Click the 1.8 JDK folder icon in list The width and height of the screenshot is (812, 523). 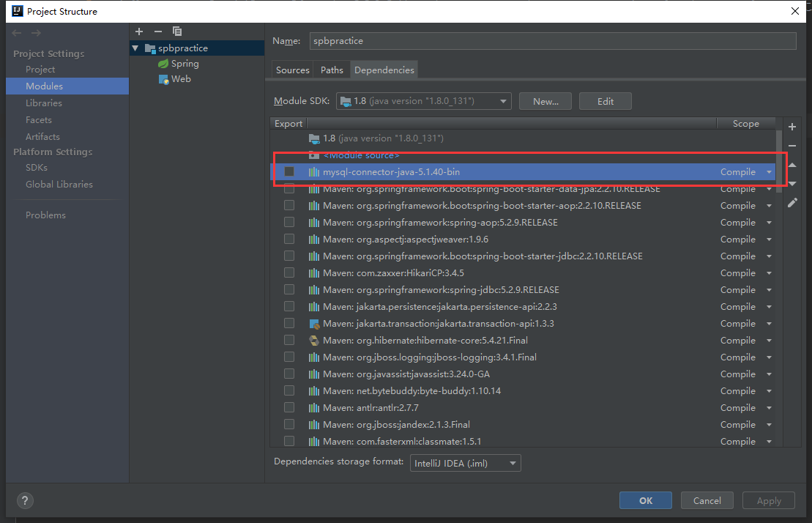click(314, 138)
